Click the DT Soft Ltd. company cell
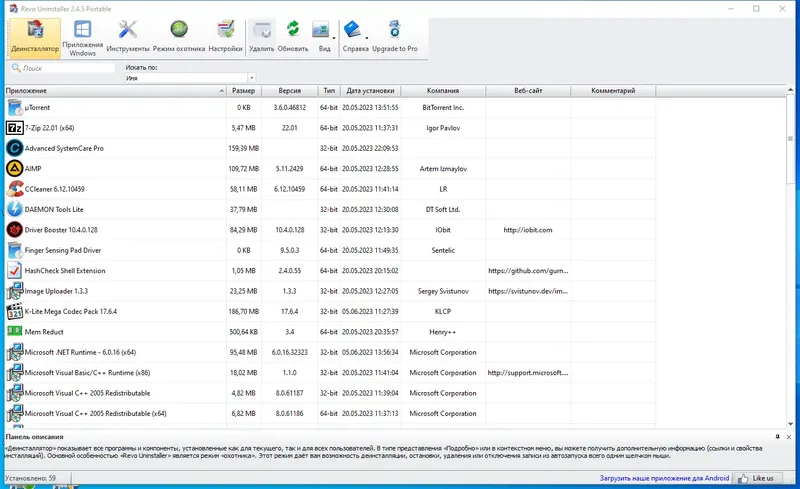800x489 pixels. coord(443,210)
